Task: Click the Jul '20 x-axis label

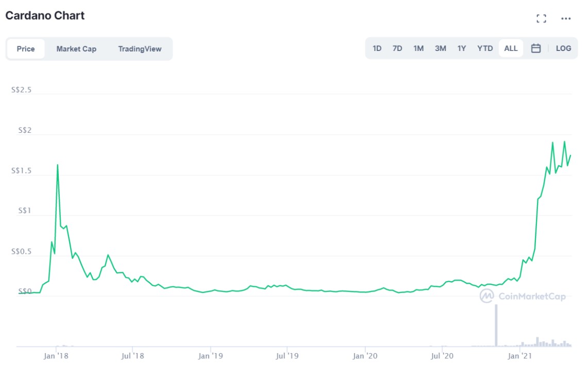Action: point(442,356)
